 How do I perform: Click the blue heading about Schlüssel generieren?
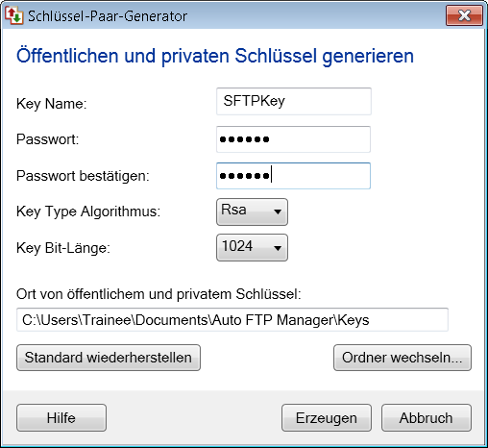point(215,57)
